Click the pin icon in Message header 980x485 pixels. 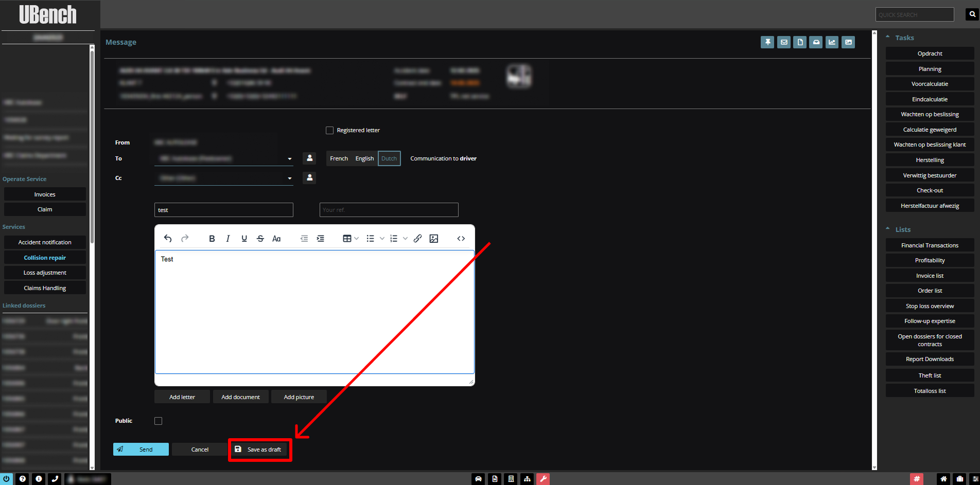767,42
